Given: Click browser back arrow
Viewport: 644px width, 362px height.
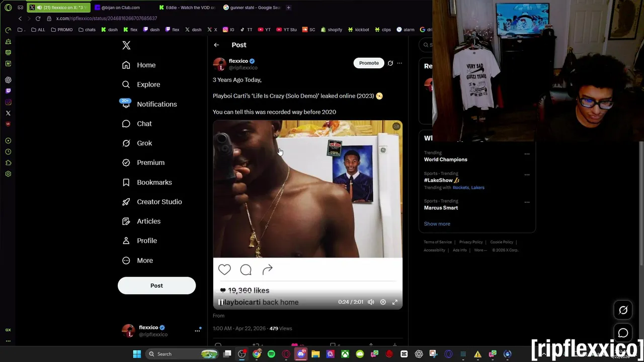Looking at the screenshot, I should pyautogui.click(x=20, y=19).
